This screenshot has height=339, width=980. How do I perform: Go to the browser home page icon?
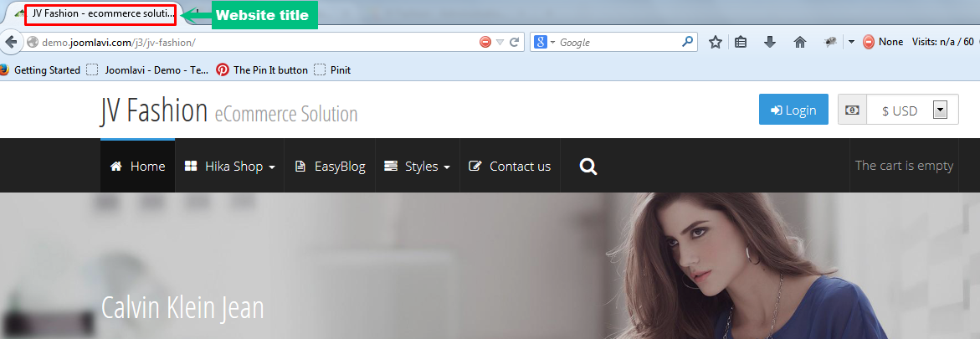[x=799, y=42]
